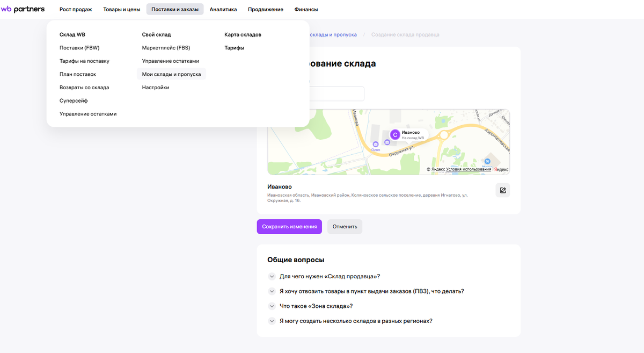This screenshot has width=644, height=353.
Task: Click the Общие вопросы heading
Action: (x=296, y=260)
